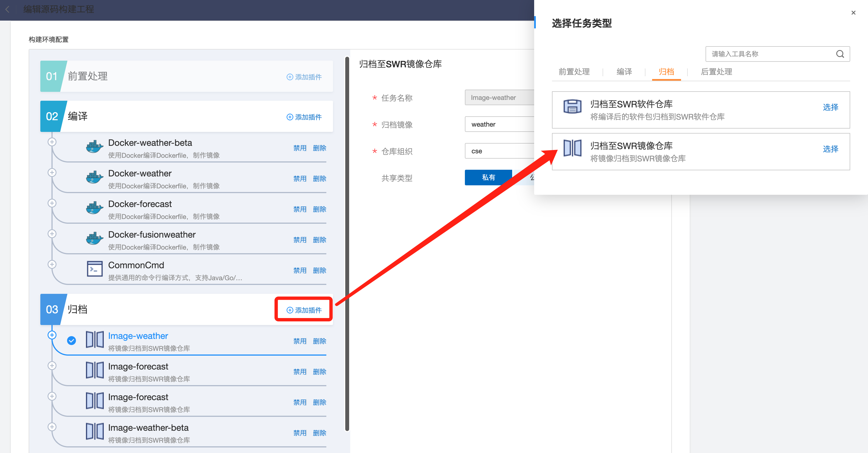Screen dimensions: 868x453
Task: Switch to the 后置处理 tab
Action: coord(716,72)
